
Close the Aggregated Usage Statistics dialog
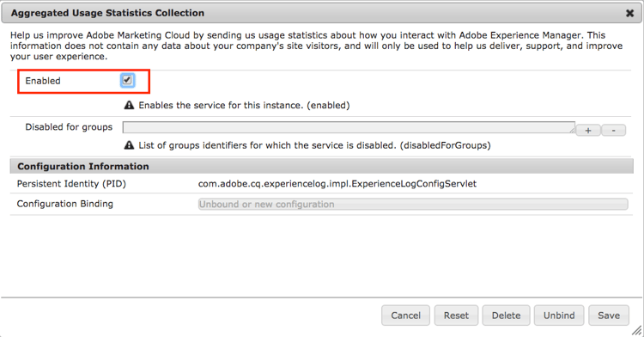point(629,13)
